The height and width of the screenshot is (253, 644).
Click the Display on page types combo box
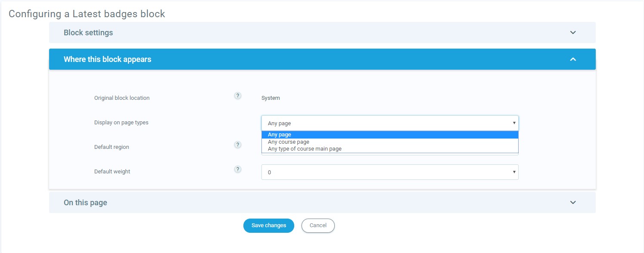point(389,123)
